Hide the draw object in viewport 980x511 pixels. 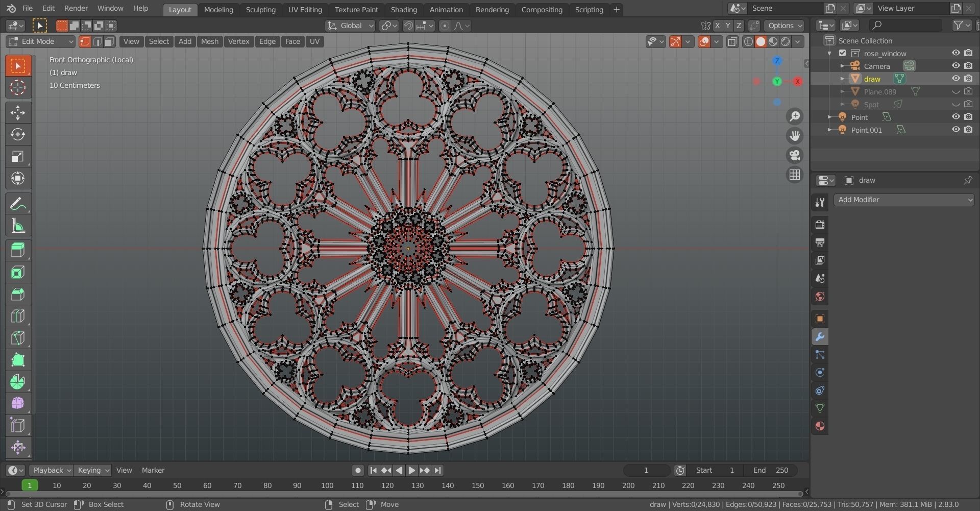point(956,79)
